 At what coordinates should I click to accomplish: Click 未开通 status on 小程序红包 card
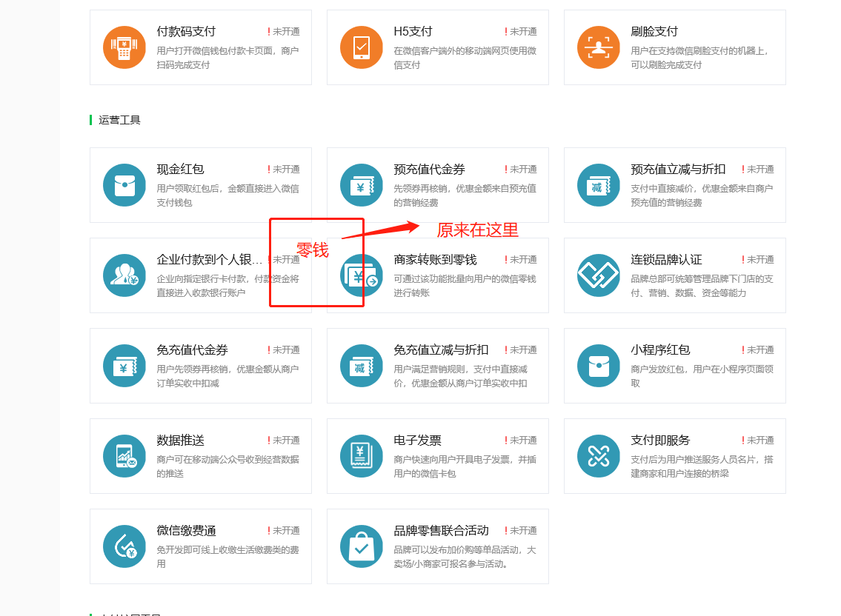click(758, 350)
